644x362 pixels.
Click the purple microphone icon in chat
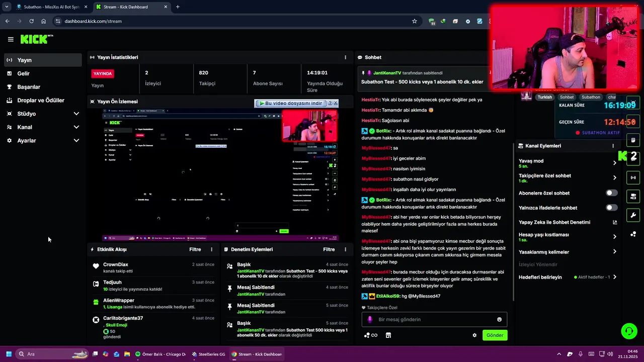point(370,319)
